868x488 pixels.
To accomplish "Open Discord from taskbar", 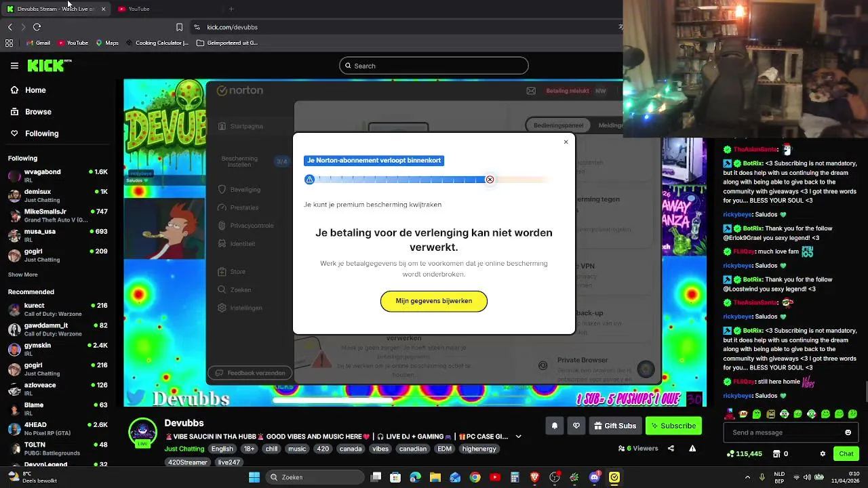I will (595, 477).
